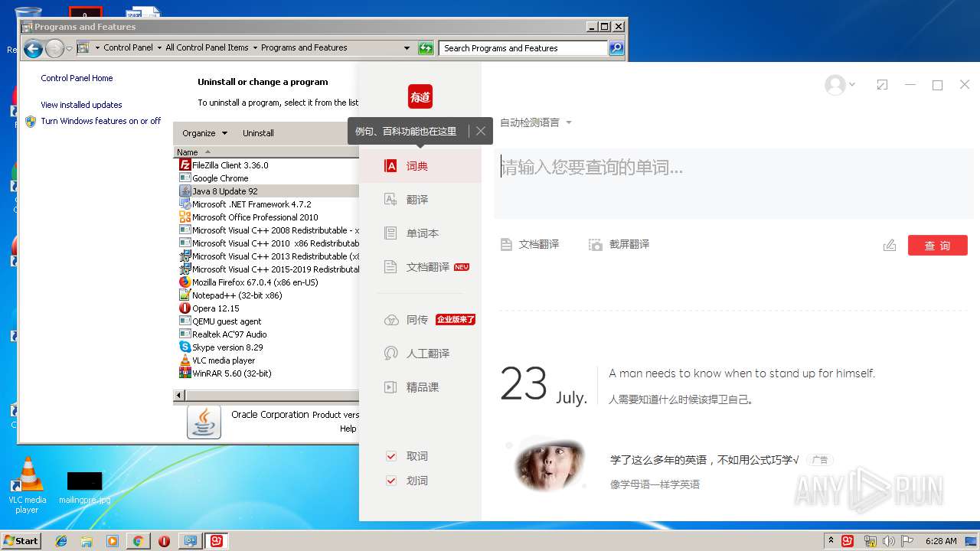Launch Google Chrome from taskbar

tap(138, 541)
